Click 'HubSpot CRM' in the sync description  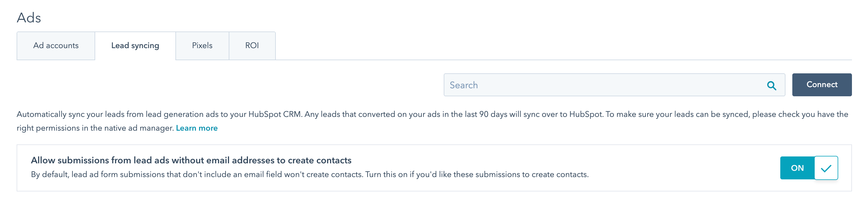pyautogui.click(x=274, y=115)
